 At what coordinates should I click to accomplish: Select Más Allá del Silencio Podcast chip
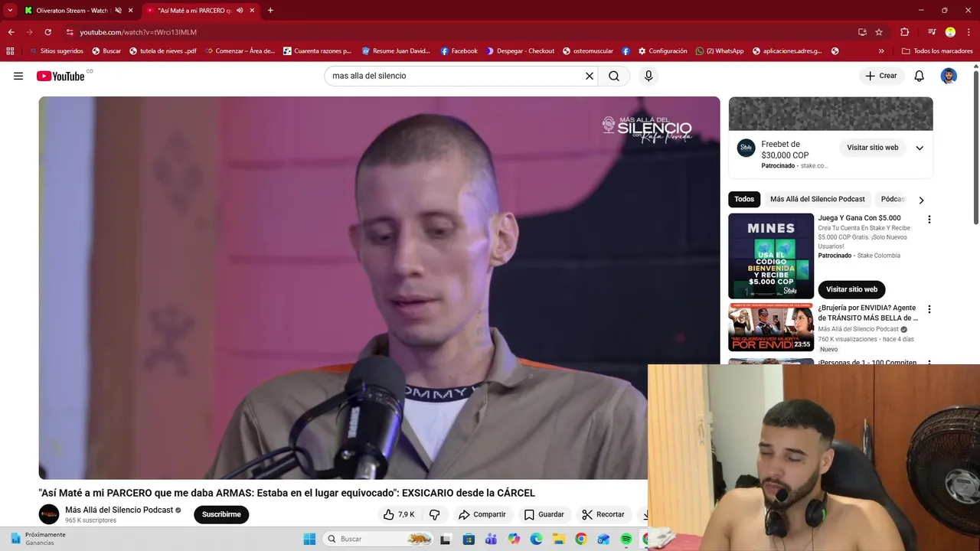pos(817,199)
